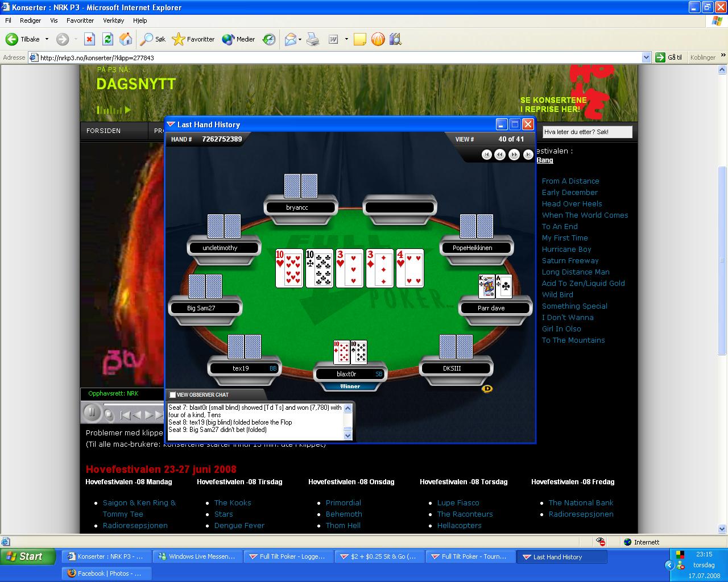
Task: Open the Primordial concert link
Action: pyautogui.click(x=343, y=502)
